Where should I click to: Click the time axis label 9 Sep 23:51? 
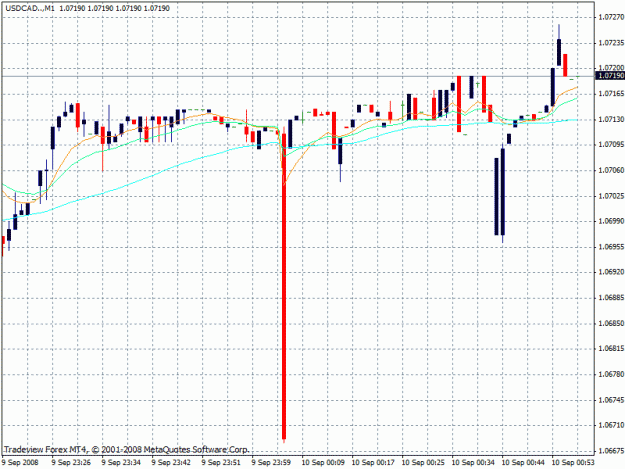(221, 462)
